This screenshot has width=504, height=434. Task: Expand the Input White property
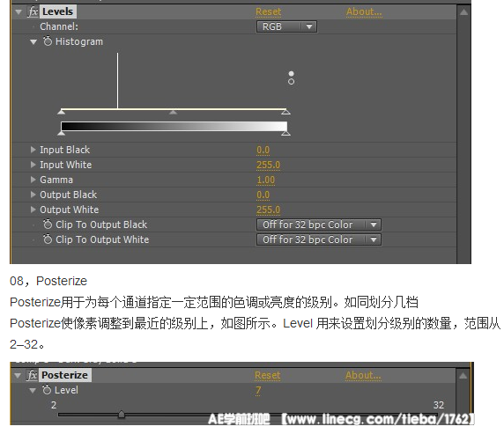33,165
